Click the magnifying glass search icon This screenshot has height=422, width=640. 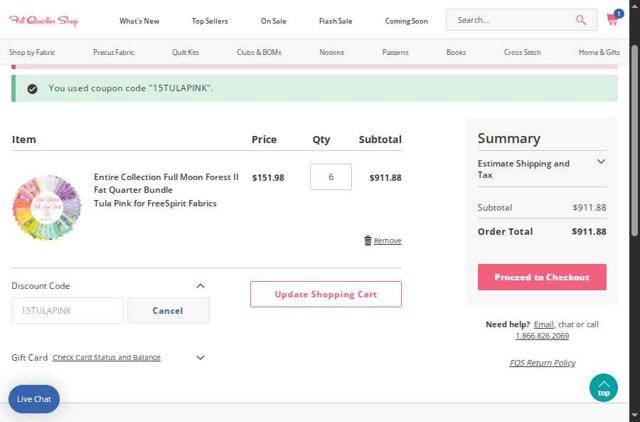click(581, 20)
